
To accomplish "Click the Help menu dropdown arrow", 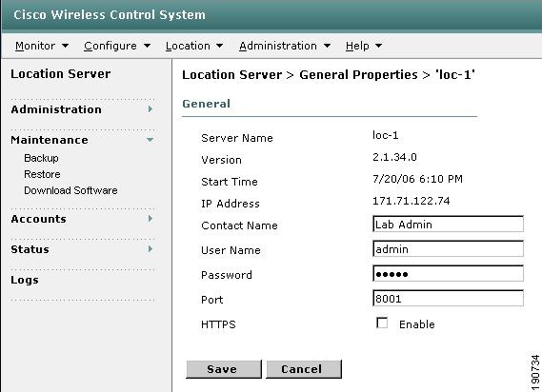I will coord(378,46).
